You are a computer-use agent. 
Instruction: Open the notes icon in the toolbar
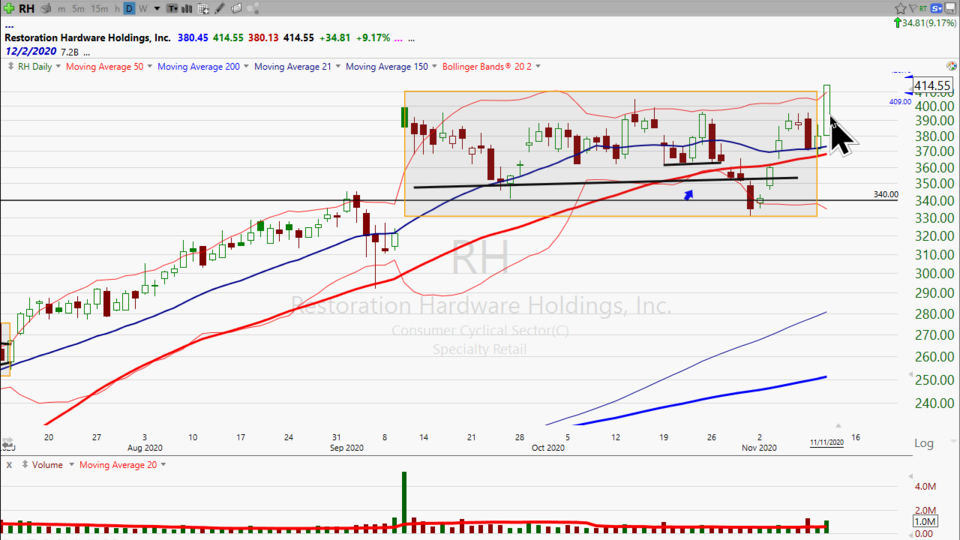[x=236, y=9]
